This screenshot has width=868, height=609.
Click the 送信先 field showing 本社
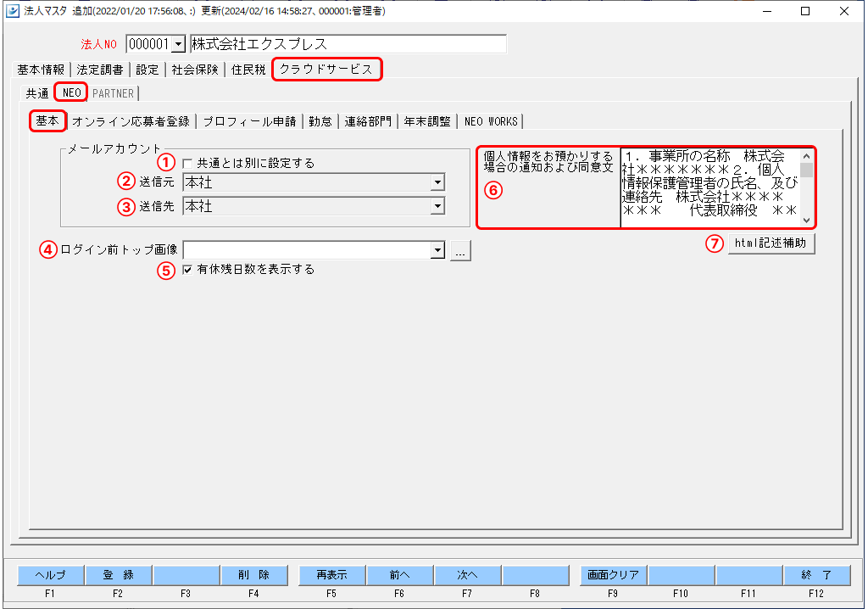307,207
